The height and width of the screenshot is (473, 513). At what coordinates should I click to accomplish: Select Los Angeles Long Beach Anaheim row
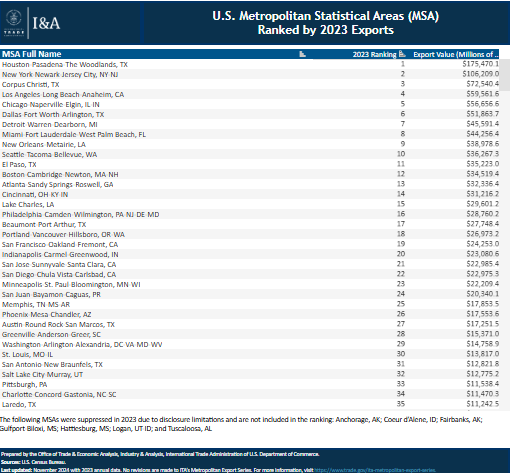pos(250,94)
